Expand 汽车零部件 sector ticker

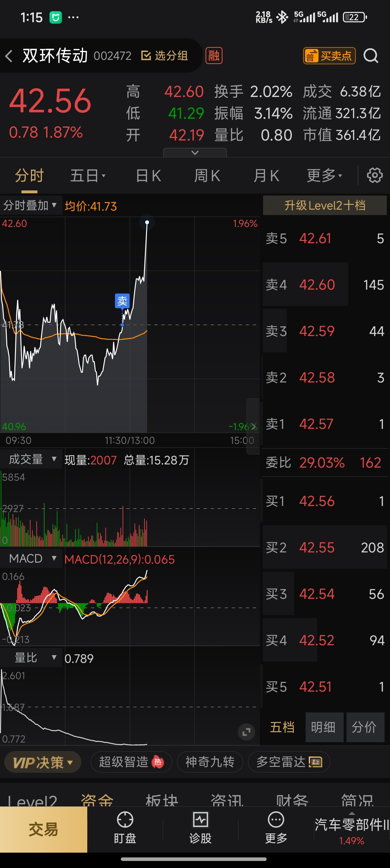(x=352, y=830)
